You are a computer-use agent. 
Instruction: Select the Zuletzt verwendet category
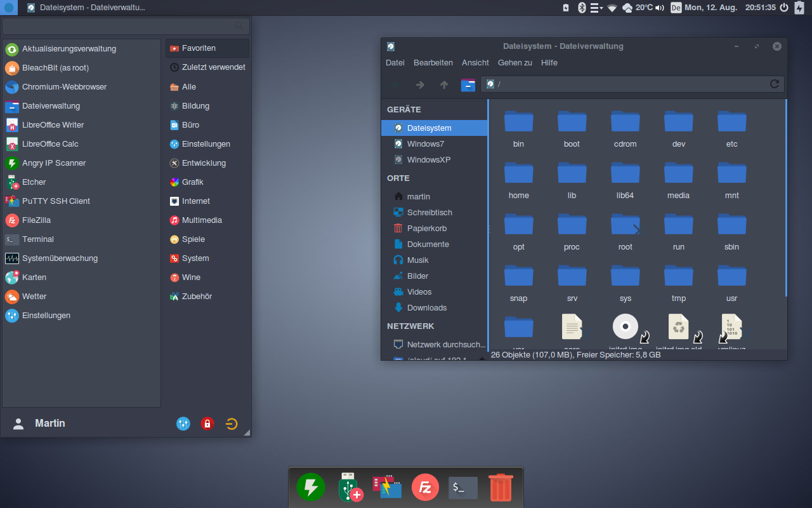click(x=207, y=67)
